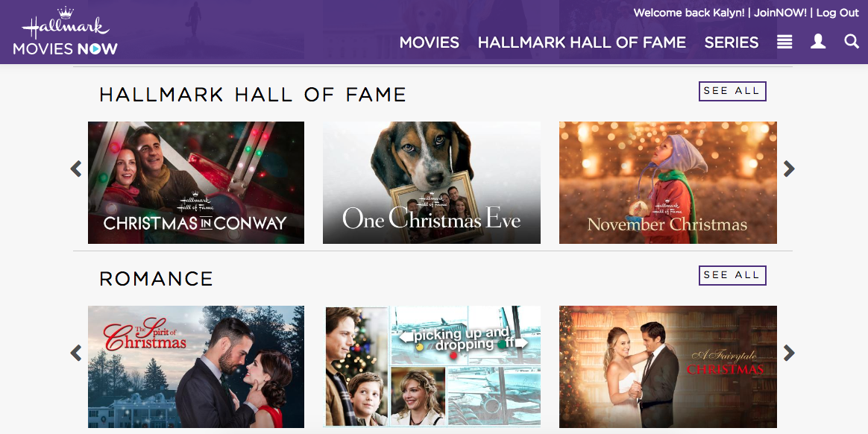
Task: Show next Hall of Fame titles arrow
Action: (789, 169)
